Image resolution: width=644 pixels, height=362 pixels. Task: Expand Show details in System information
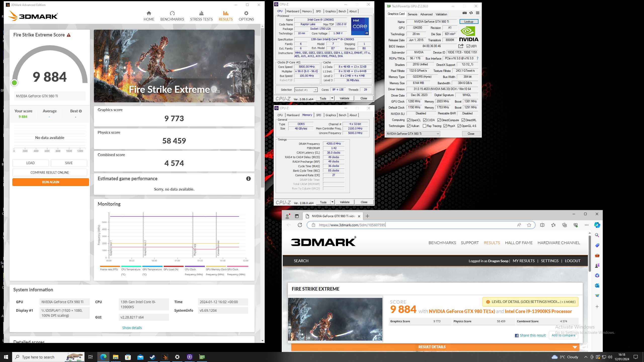132,328
